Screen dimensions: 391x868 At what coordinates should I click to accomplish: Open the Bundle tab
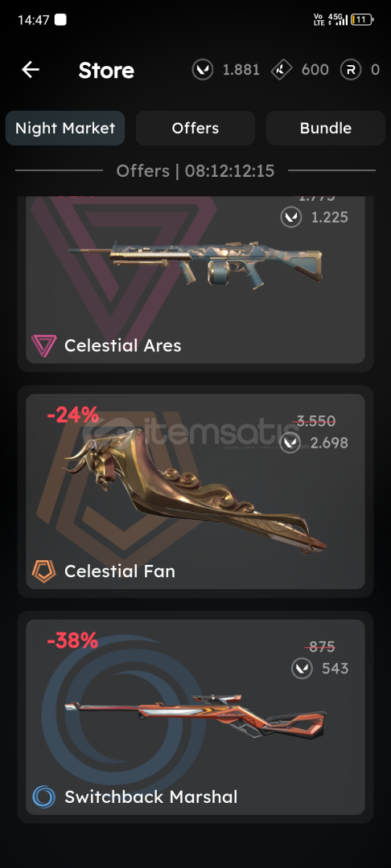(326, 128)
